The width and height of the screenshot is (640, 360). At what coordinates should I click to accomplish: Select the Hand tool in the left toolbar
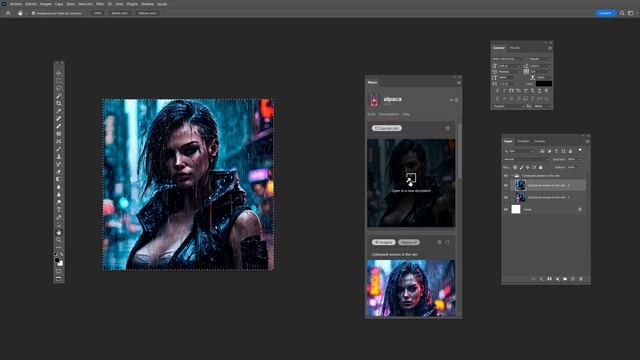click(x=59, y=232)
